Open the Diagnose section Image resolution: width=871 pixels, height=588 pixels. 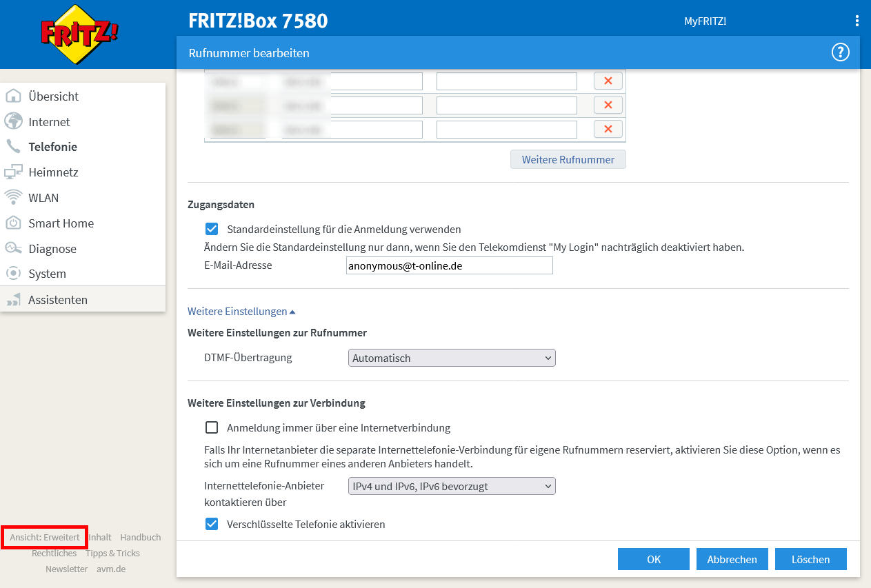point(52,248)
